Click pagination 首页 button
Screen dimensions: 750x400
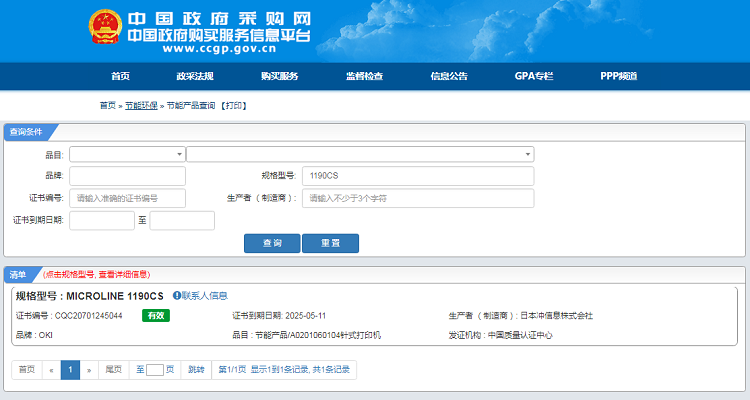click(x=27, y=369)
